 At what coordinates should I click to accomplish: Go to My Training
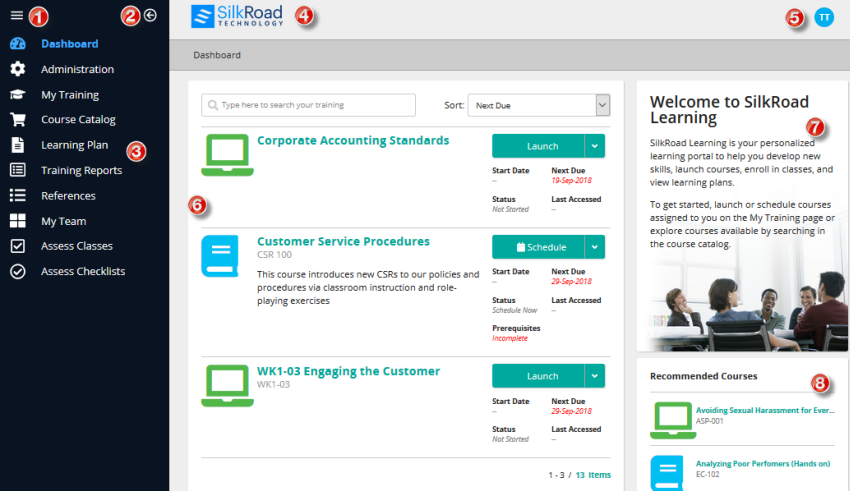(x=70, y=95)
